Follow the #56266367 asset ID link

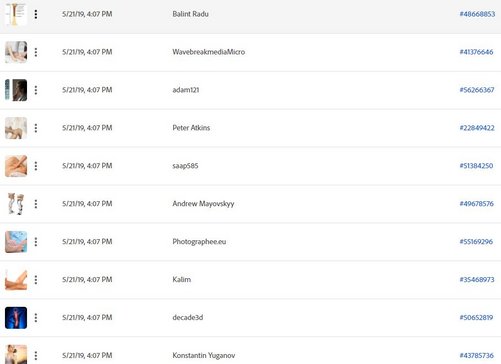(x=477, y=90)
